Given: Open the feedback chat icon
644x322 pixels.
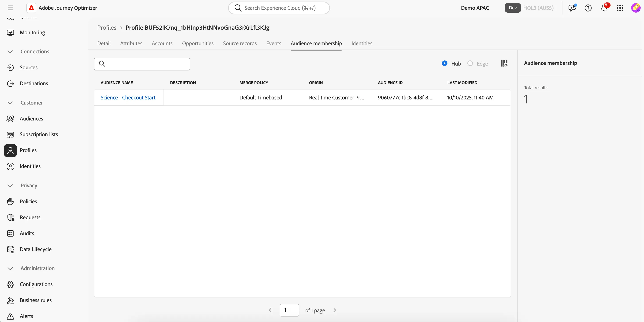Looking at the screenshot, I should tap(572, 8).
